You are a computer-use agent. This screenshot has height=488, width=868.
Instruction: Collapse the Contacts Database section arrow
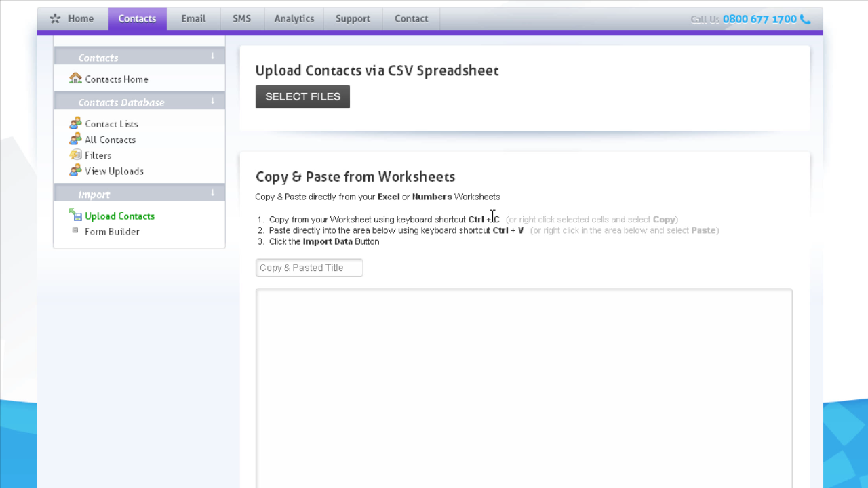[x=212, y=101]
